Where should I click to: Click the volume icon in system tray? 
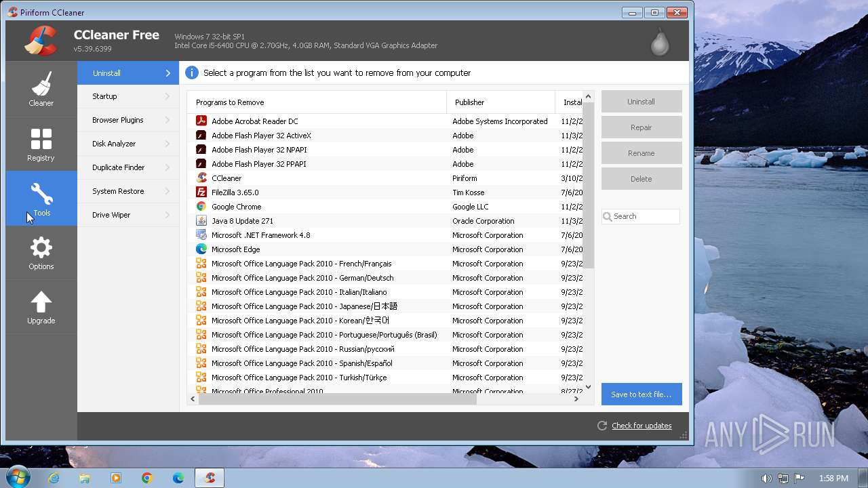coord(766,478)
